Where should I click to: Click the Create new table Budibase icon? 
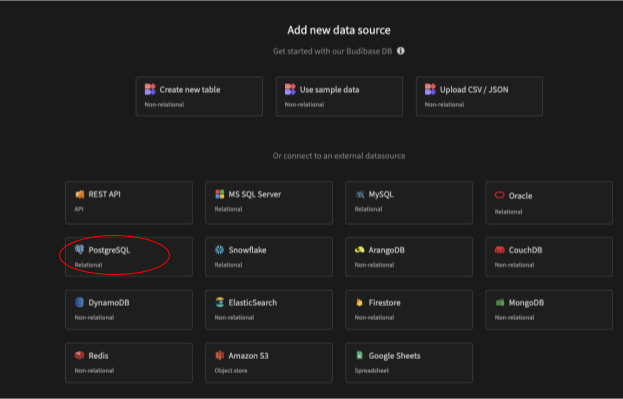pyautogui.click(x=150, y=89)
